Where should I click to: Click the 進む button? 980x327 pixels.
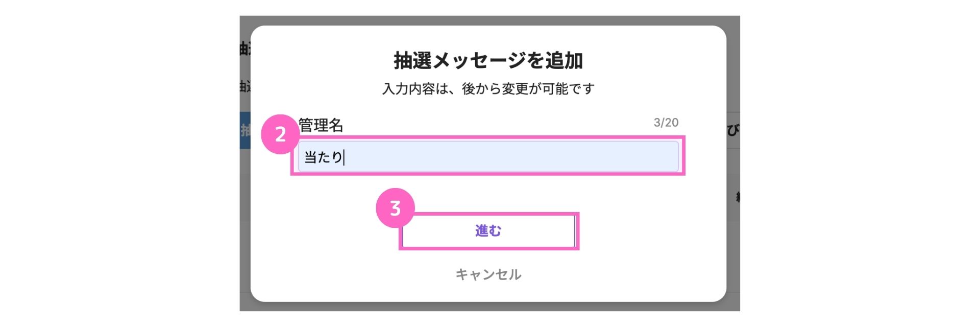488,231
